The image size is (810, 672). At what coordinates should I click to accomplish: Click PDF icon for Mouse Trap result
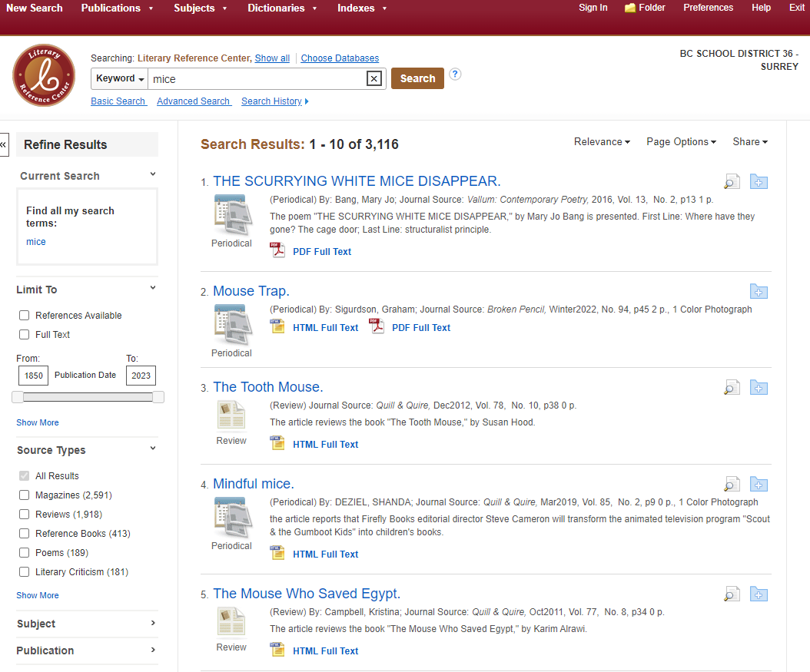click(x=377, y=326)
